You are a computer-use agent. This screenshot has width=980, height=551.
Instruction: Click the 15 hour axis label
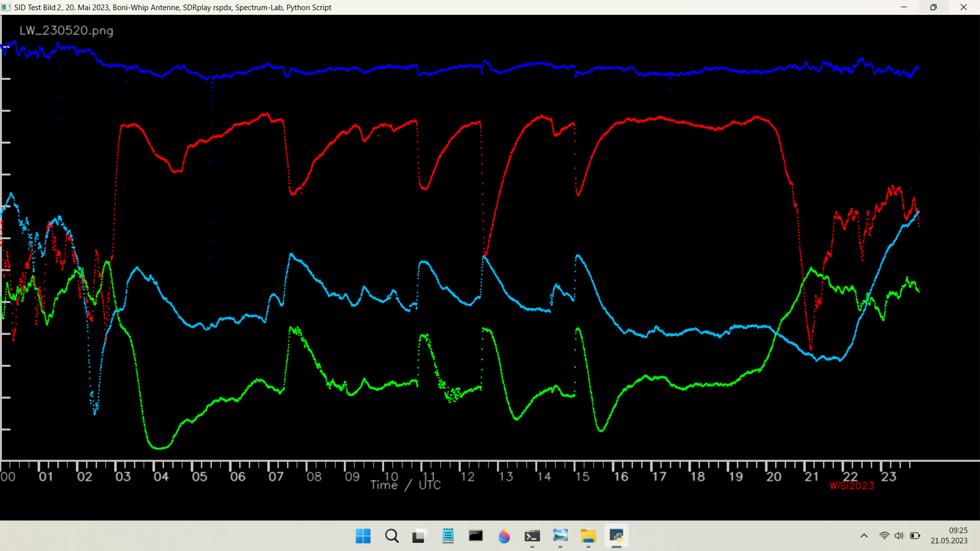click(x=582, y=477)
